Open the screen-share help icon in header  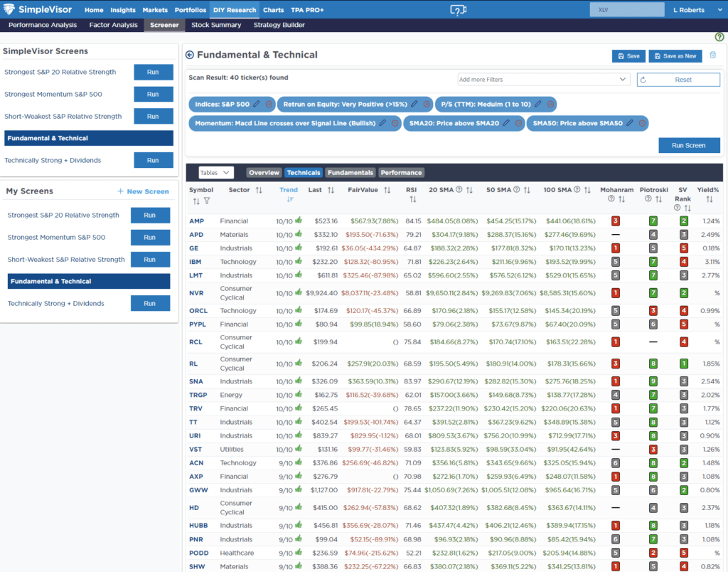tap(459, 10)
